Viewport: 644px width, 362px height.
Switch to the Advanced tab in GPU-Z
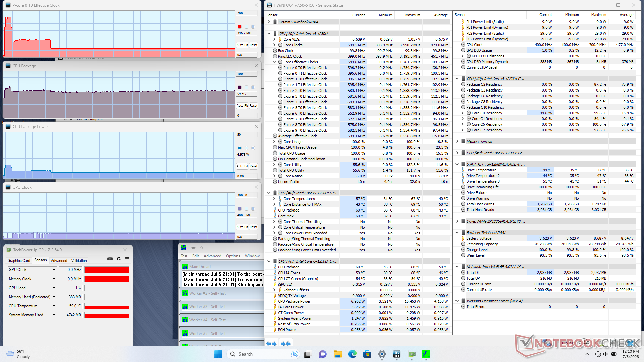tap(59, 260)
